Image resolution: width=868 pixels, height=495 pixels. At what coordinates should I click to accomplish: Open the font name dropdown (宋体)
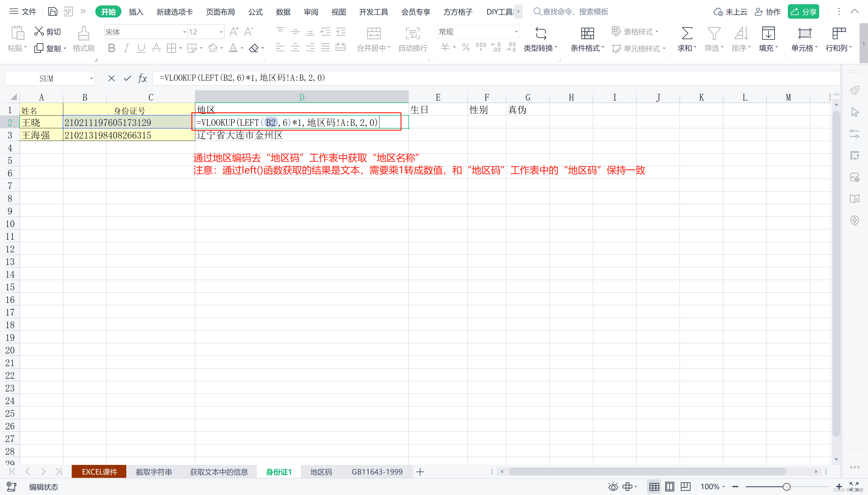pos(184,32)
